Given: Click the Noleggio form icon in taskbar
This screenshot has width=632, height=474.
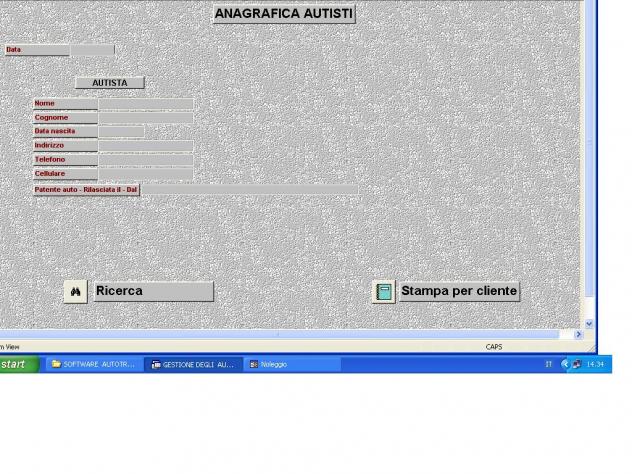Looking at the screenshot, I should [254, 364].
